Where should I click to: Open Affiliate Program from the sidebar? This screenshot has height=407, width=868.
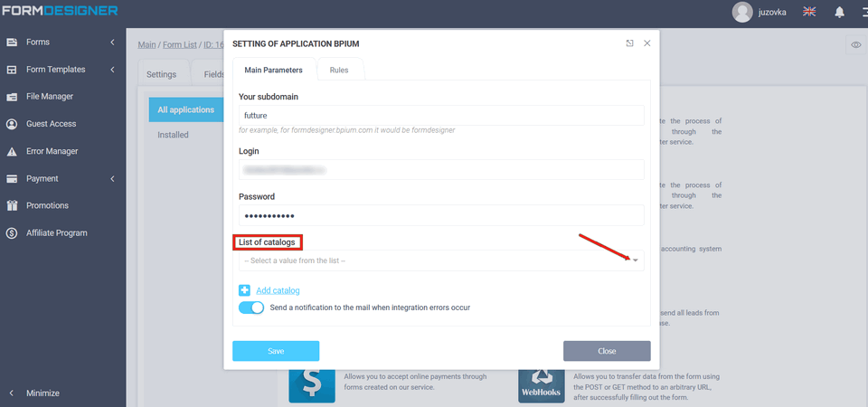coord(56,233)
